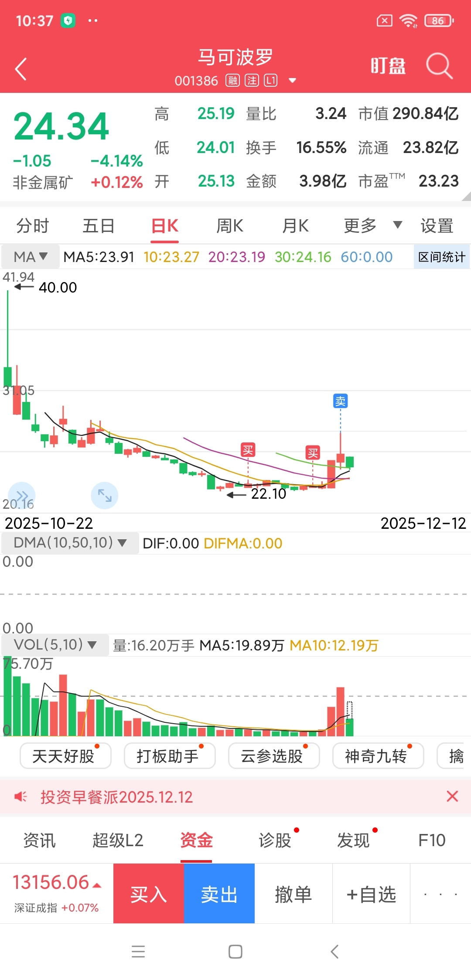
Task: Tap the first red 买 buy marker
Action: click(248, 449)
